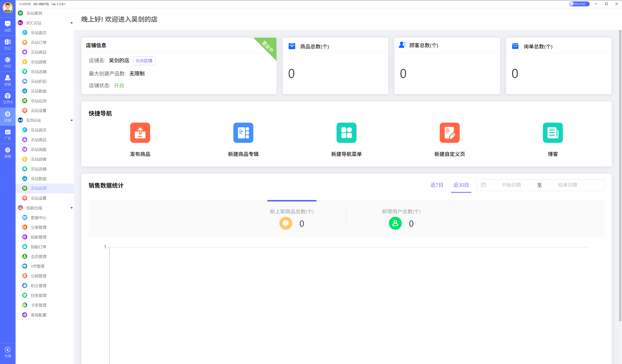Switch to 近7日 statistics tab
This screenshot has width=622, height=364.
coord(437,185)
